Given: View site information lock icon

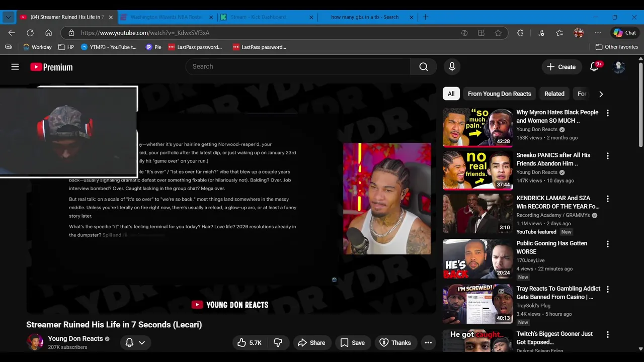Looking at the screenshot, I should point(71,33).
